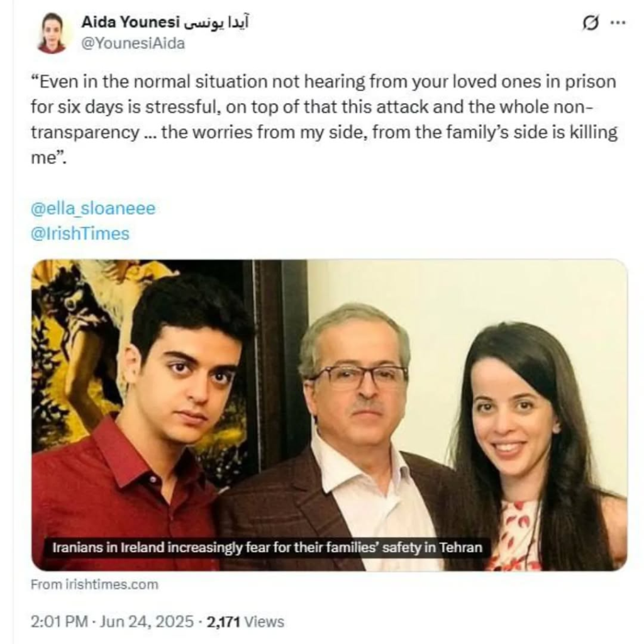Click the Persian name next to Aida Younesi

(x=215, y=23)
